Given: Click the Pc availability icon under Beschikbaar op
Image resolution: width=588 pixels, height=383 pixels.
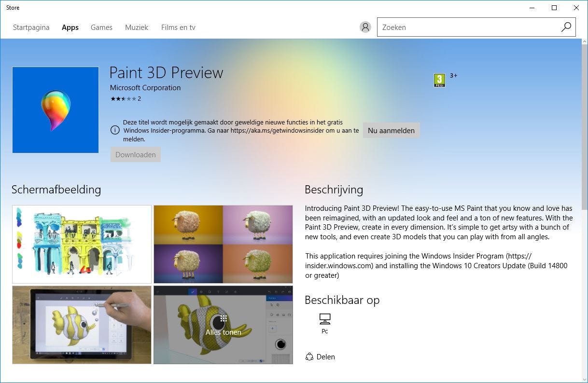Looking at the screenshot, I should 325,319.
